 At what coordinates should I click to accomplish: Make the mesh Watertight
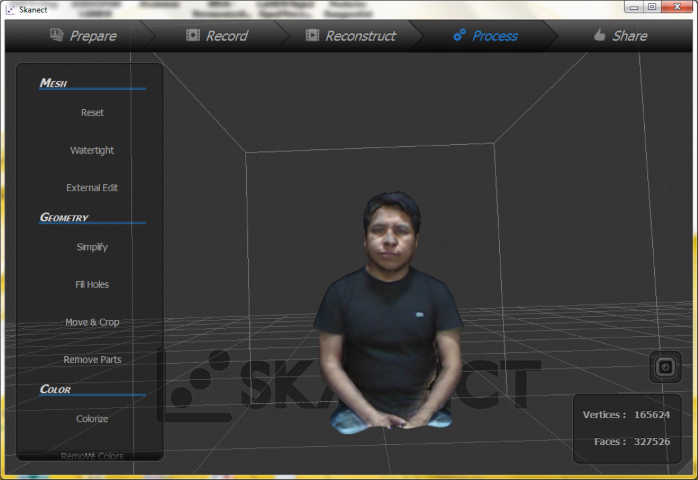[92, 151]
